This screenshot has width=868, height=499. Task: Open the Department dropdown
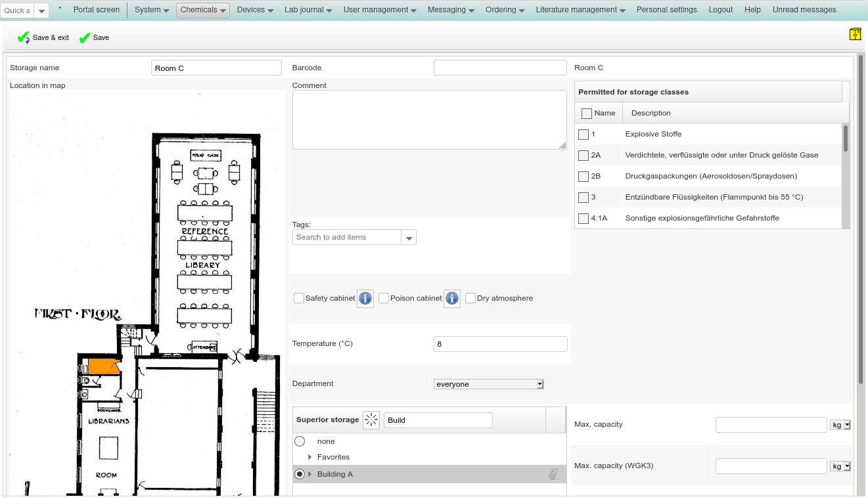pyautogui.click(x=489, y=384)
